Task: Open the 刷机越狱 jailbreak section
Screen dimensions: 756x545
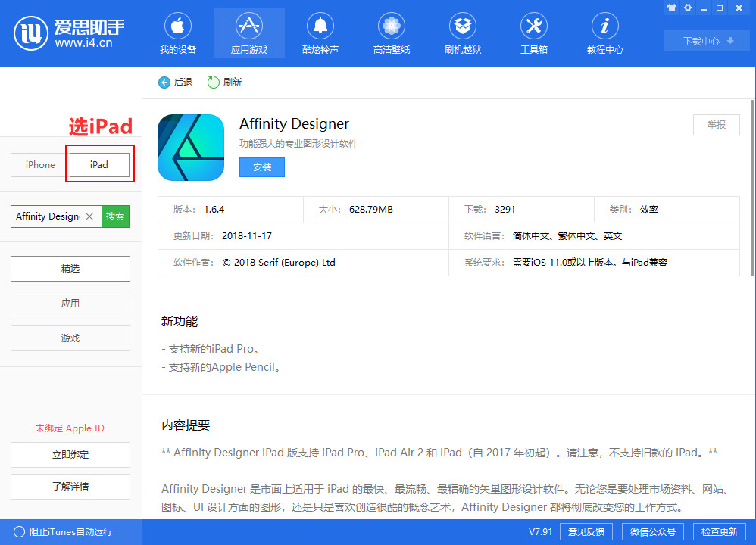Action: point(462,33)
